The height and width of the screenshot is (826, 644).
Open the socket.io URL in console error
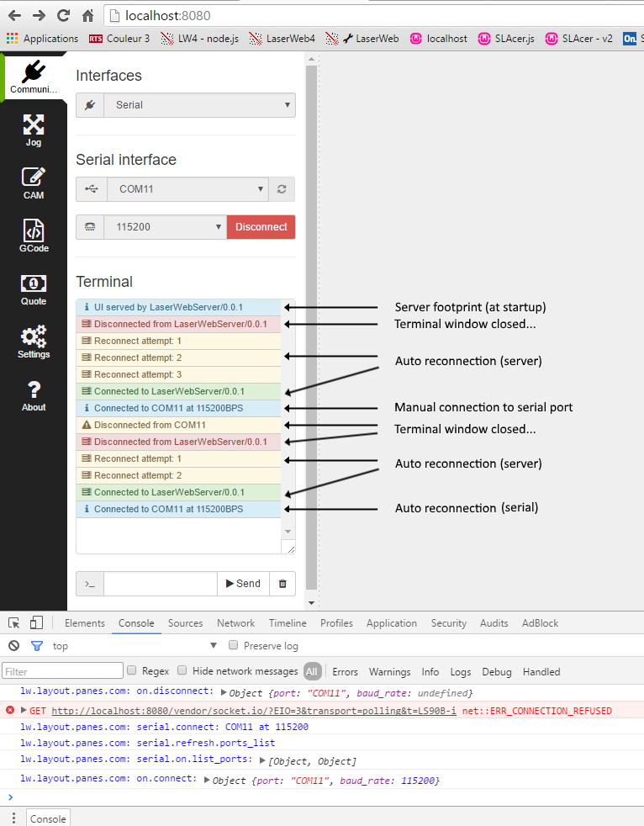point(254,711)
